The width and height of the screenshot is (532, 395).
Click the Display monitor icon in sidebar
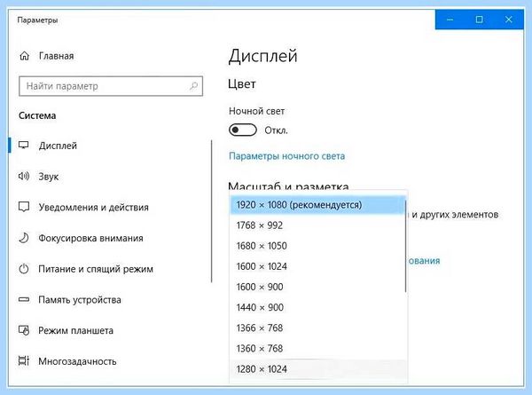24,146
